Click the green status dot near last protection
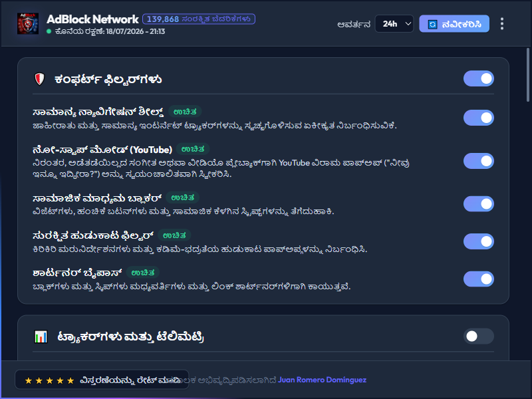The height and width of the screenshot is (399, 532). pos(49,31)
